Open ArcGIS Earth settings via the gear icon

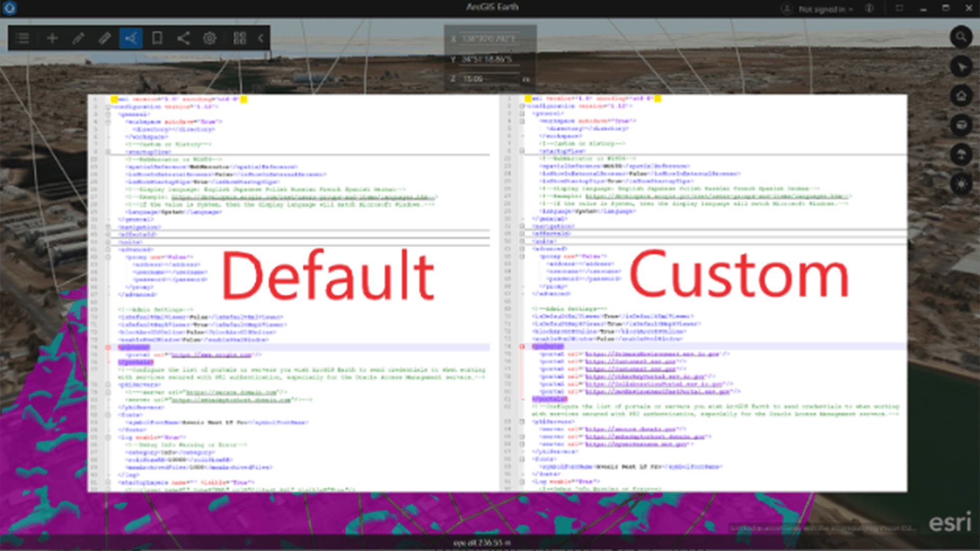click(210, 38)
